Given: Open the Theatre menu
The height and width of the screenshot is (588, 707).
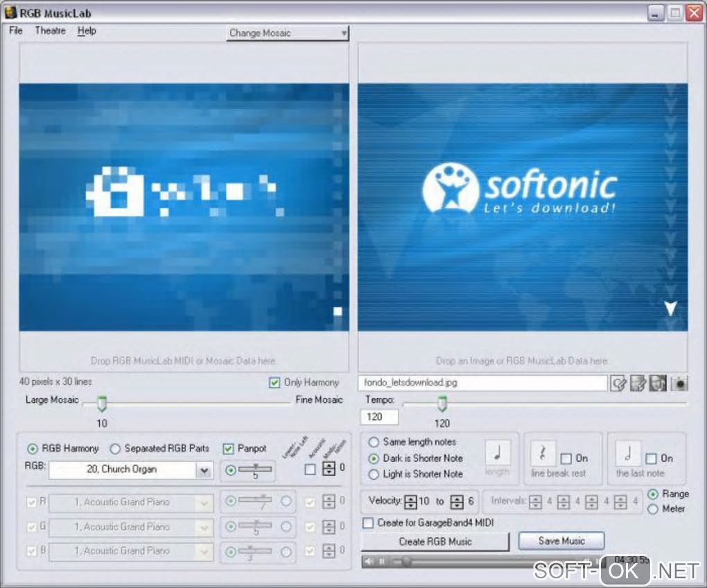Looking at the screenshot, I should [x=51, y=31].
